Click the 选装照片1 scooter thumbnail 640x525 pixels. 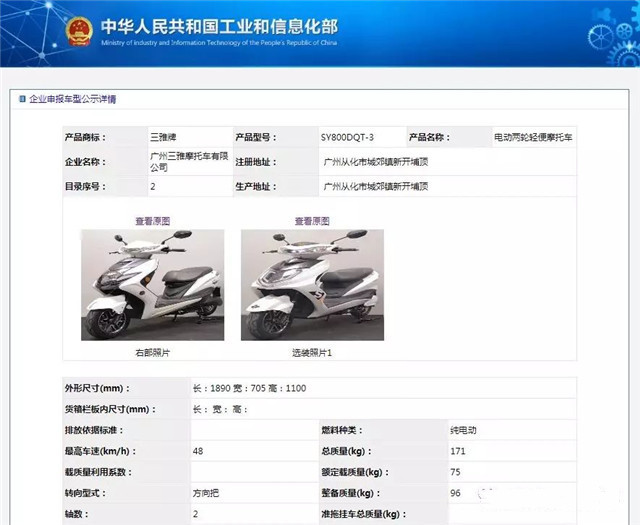click(x=312, y=285)
